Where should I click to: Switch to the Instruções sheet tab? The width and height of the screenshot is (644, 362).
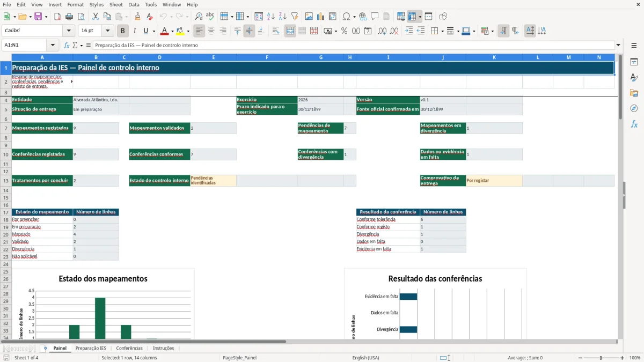(163, 348)
